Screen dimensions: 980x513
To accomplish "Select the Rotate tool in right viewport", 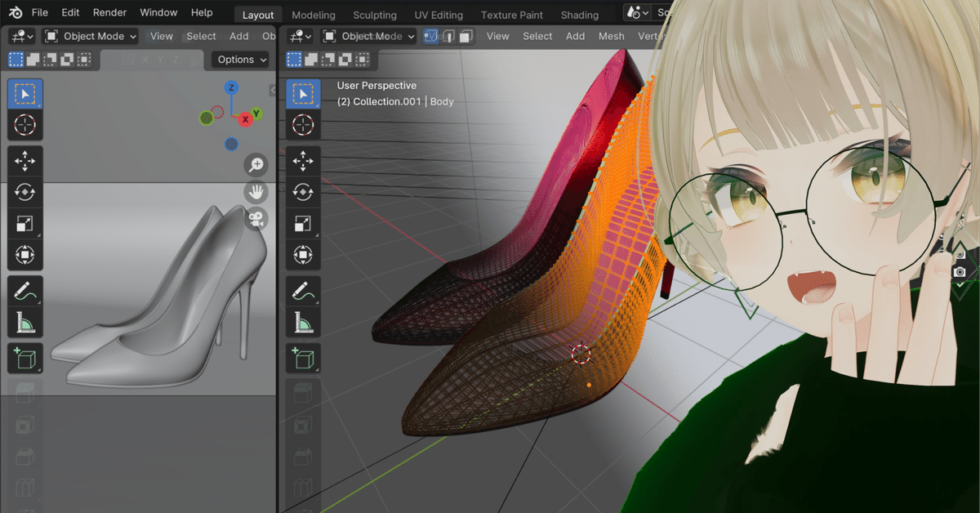I will pyautogui.click(x=303, y=192).
